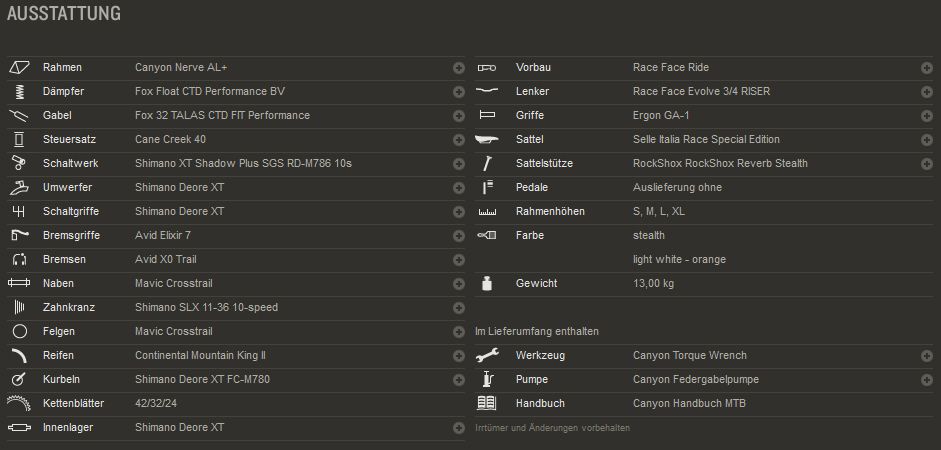Expand details for Canyon Nerve AL+ frame
The height and width of the screenshot is (450, 941).
click(x=458, y=68)
